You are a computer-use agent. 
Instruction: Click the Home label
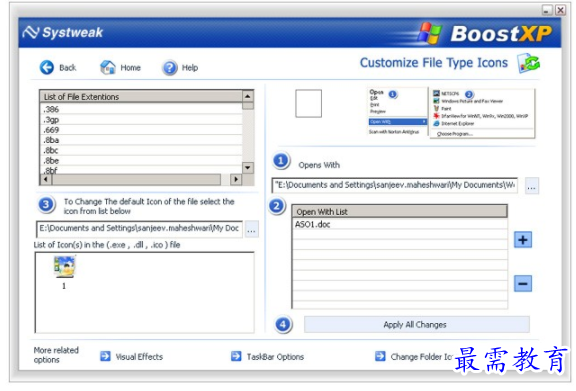[130, 68]
